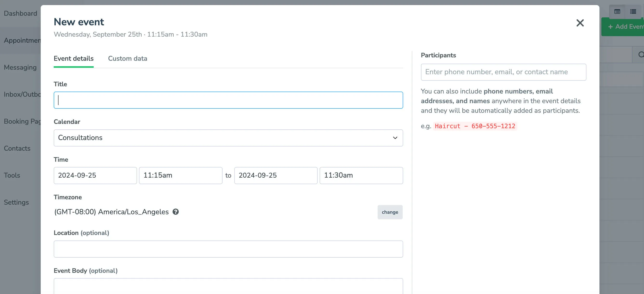644x294 pixels.
Task: Open search using the magnifier icon
Action: coord(641,54)
